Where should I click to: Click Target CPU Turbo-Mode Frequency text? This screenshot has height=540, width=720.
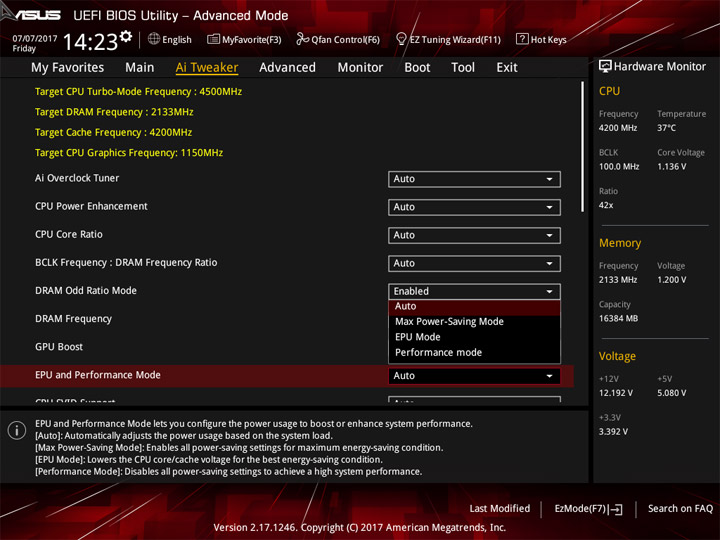coord(138,92)
